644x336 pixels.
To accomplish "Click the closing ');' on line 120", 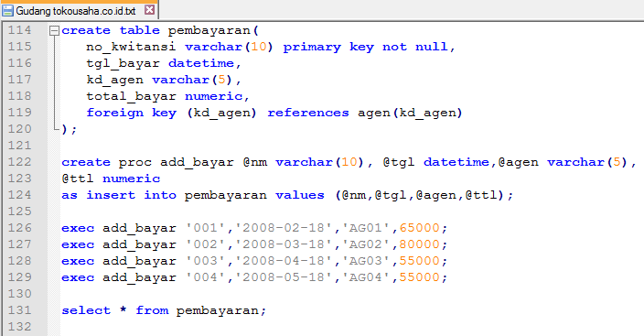I will [69, 129].
